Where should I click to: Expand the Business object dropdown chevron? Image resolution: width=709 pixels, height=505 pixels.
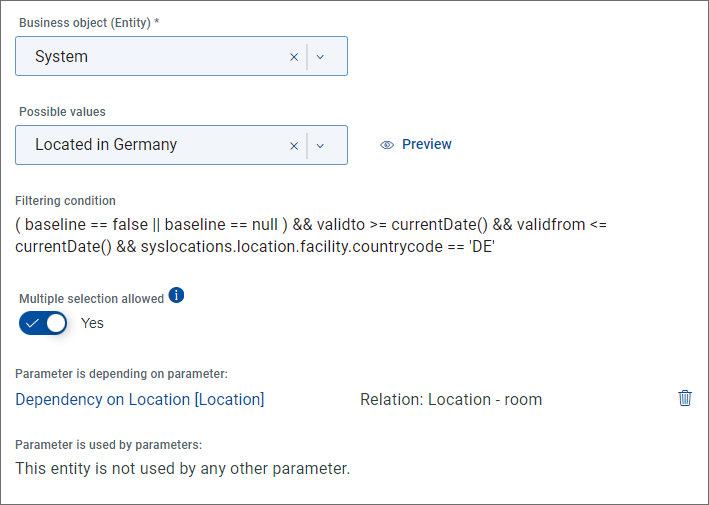(320, 57)
